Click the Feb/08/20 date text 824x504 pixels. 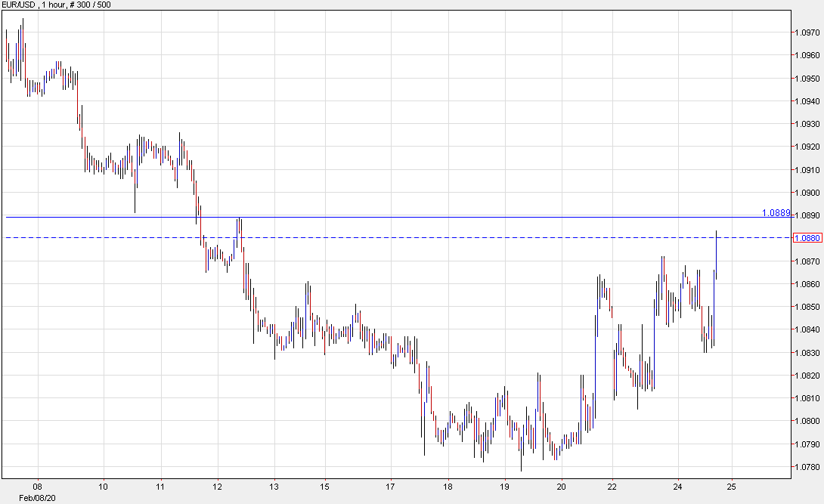click(x=37, y=498)
